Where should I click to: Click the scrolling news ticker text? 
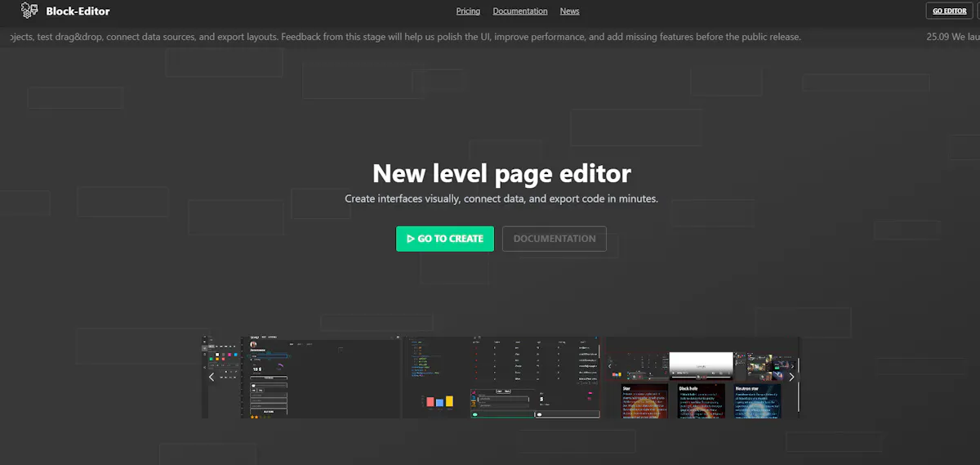click(x=404, y=37)
